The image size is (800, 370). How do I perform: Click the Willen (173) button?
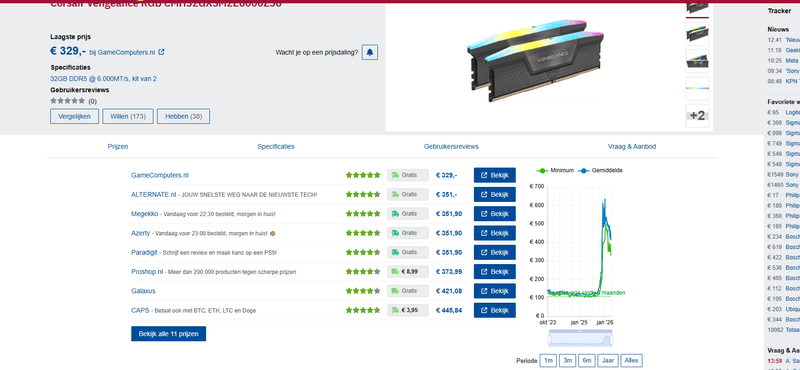click(128, 116)
